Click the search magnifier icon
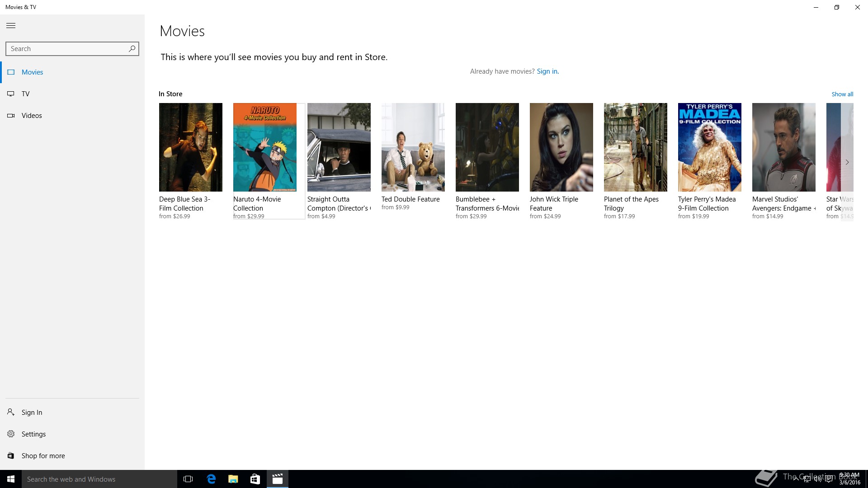This screenshot has height=488, width=868. click(132, 49)
